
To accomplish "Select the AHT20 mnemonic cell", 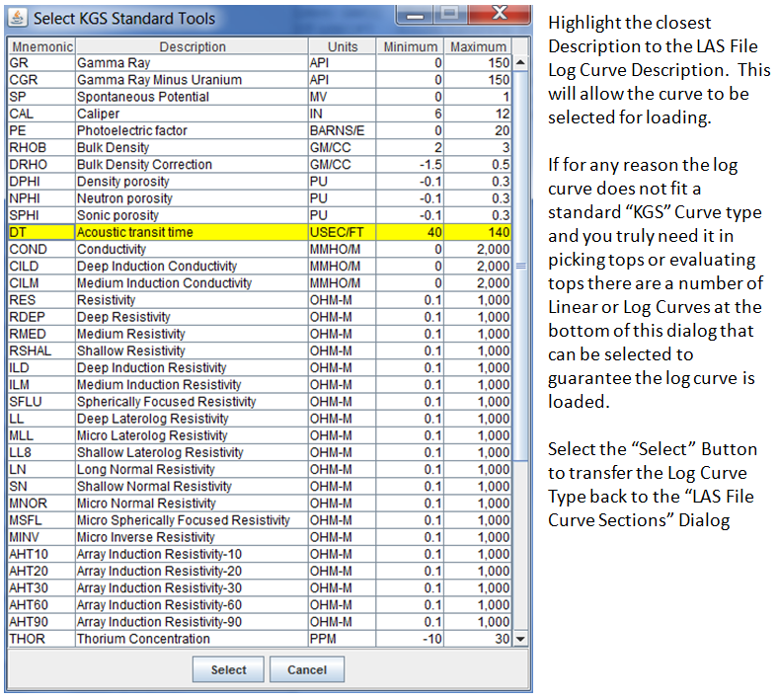I will [41, 571].
